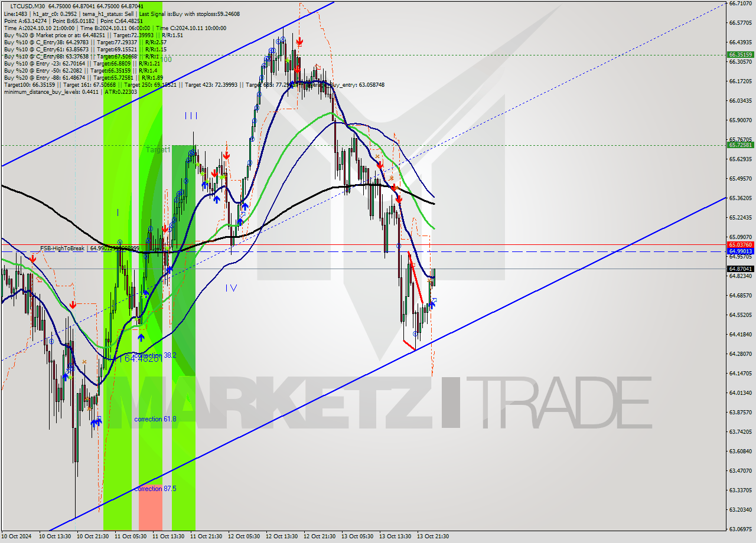
Task: Click the 63.87570 price axis label
Action: coord(741,412)
